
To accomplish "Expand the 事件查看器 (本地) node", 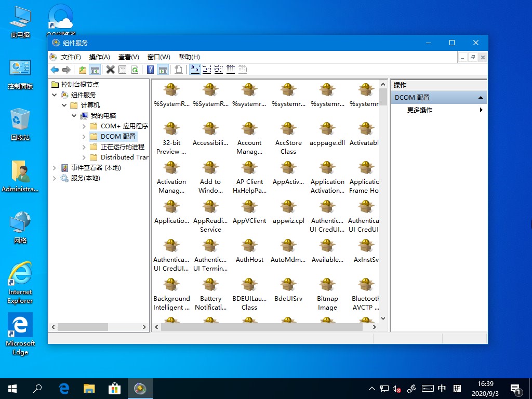I will 55,167.
